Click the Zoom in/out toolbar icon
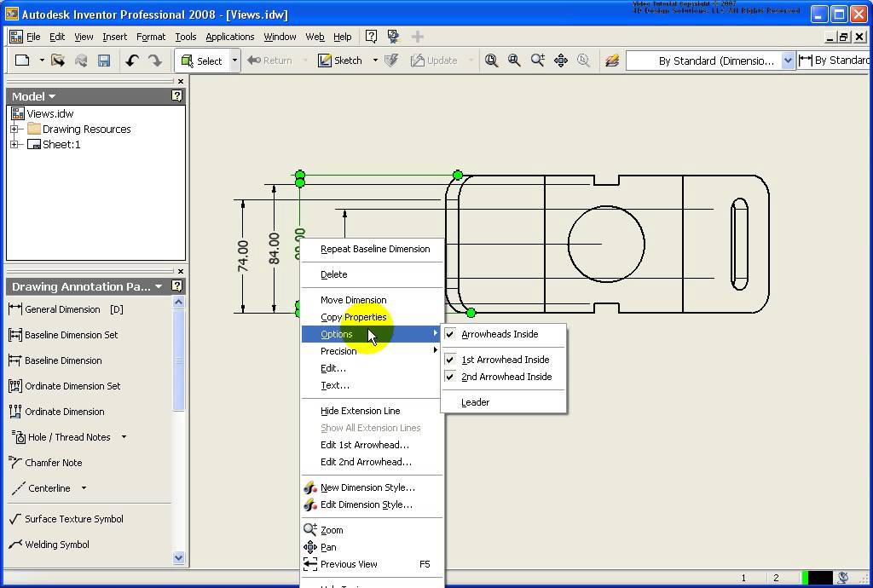Screen dimensions: 873x588 [x=537, y=61]
